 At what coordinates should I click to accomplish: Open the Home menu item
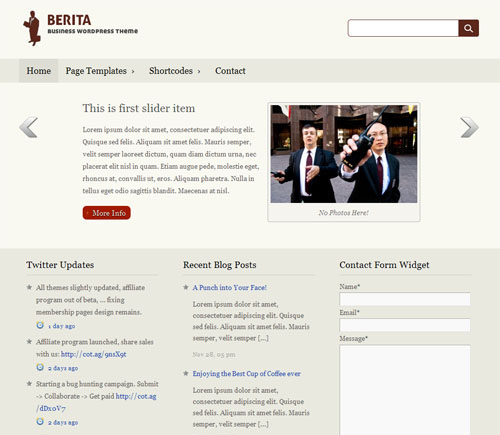[x=39, y=71]
